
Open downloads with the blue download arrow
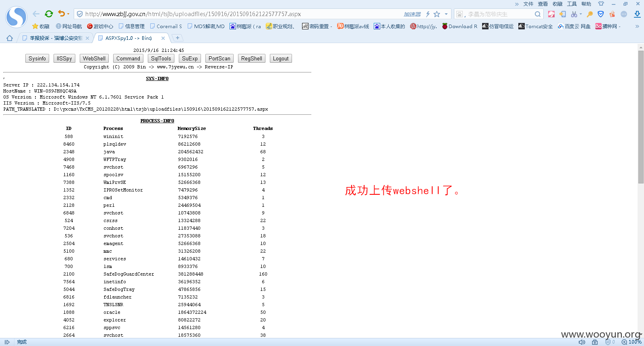pyautogui.click(x=637, y=14)
